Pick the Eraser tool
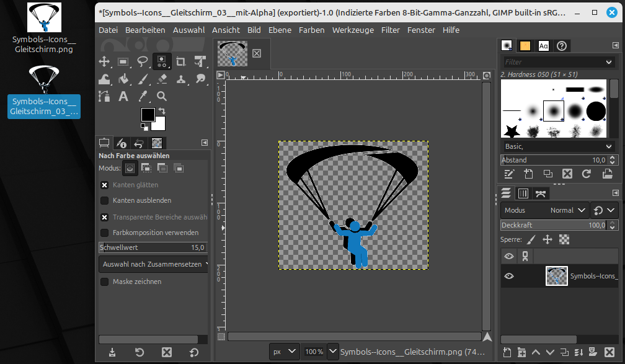The width and height of the screenshot is (625, 364). tap(162, 79)
